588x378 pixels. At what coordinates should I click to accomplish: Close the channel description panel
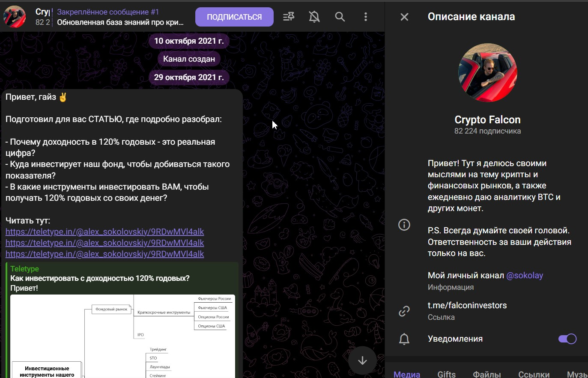404,17
